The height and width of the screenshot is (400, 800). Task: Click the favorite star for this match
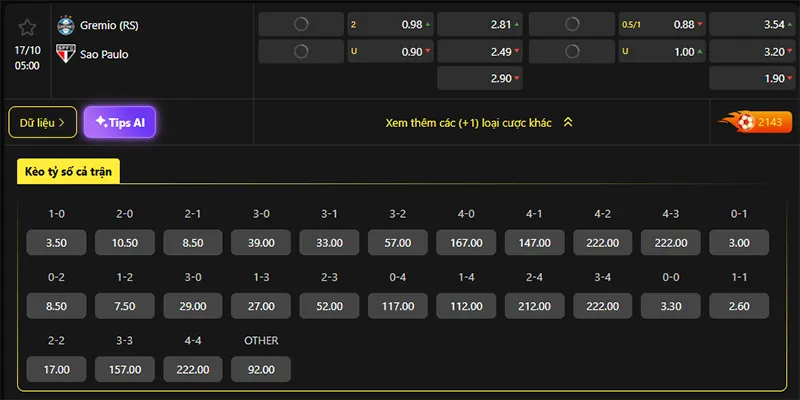[28, 26]
